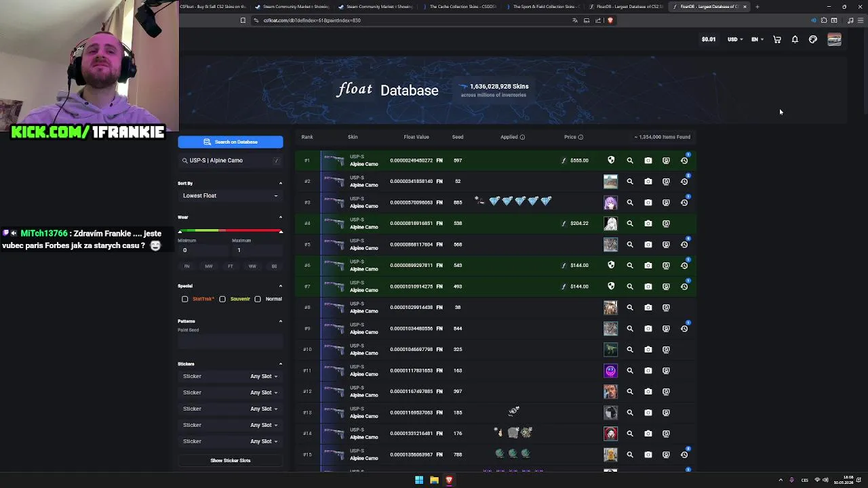Screen dimensions: 868x488
Task: Click the magnifier icon in row #12
Action: click(630, 392)
